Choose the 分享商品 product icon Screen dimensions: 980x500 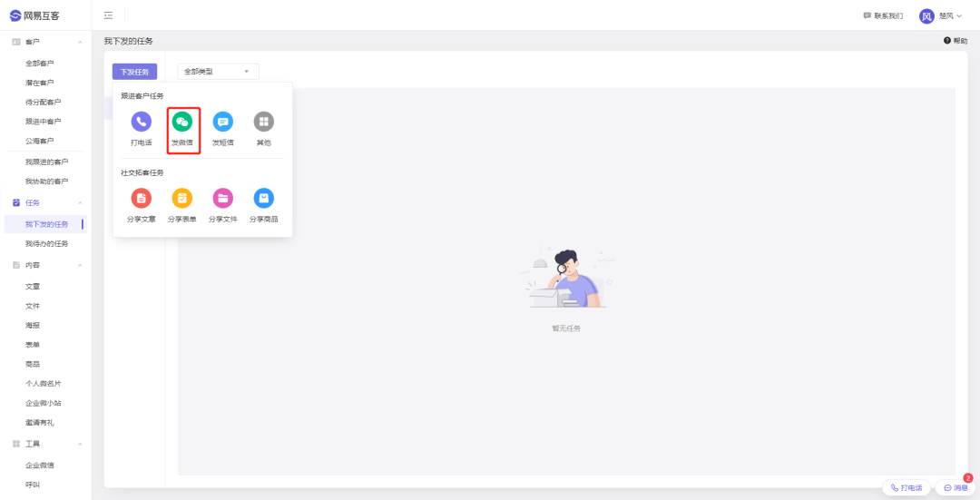[x=264, y=198]
